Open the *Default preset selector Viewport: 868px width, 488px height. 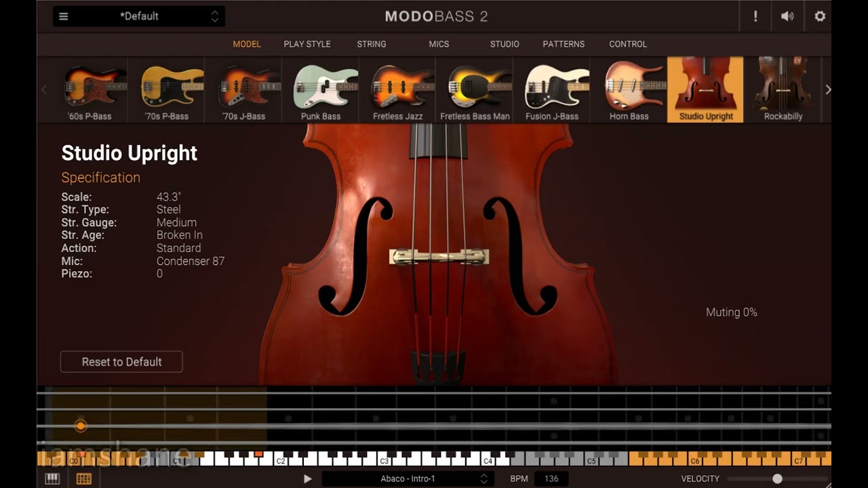pyautogui.click(x=139, y=16)
